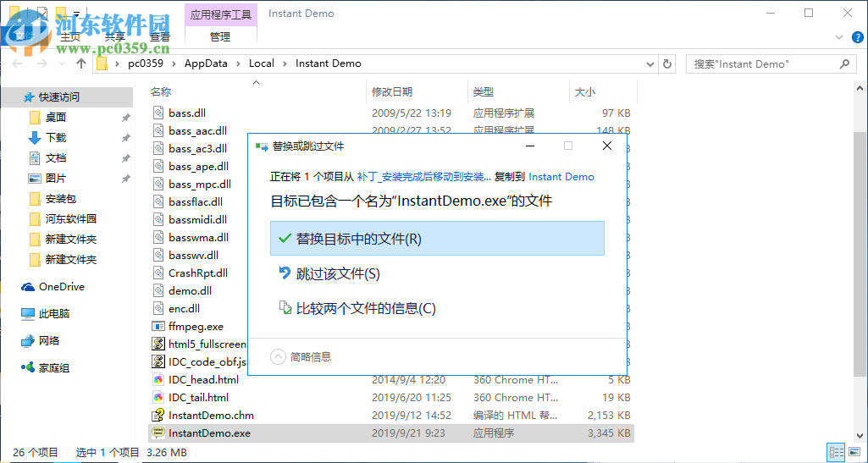Expand the ribbon with chevron
This screenshot has width=868, height=463.
[x=838, y=37]
